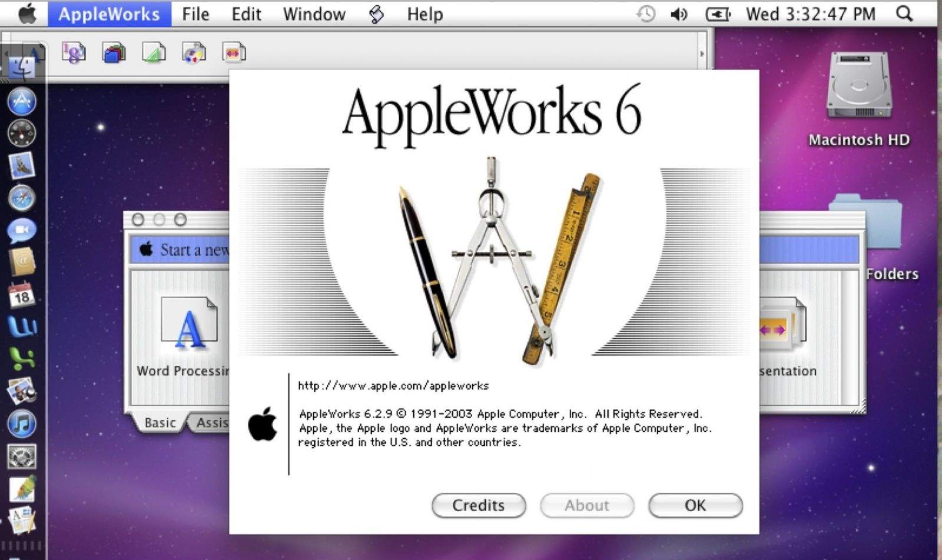Click the spreadsheet document icon in the button bar
The height and width of the screenshot is (560, 942).
pos(74,52)
